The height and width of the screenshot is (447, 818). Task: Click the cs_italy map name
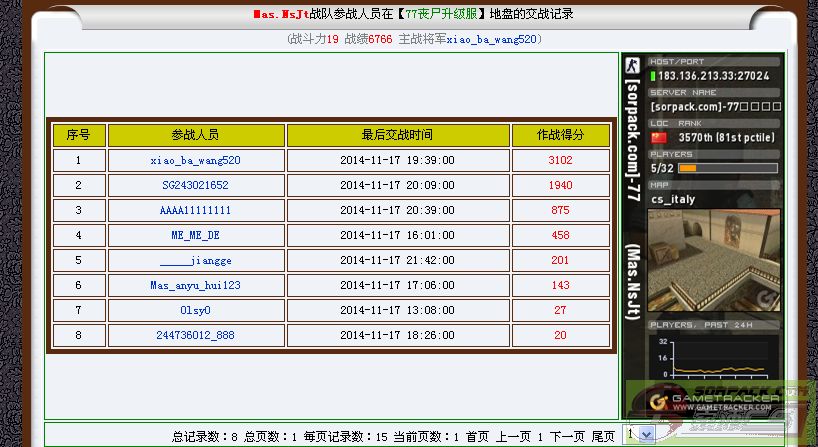[673, 200]
